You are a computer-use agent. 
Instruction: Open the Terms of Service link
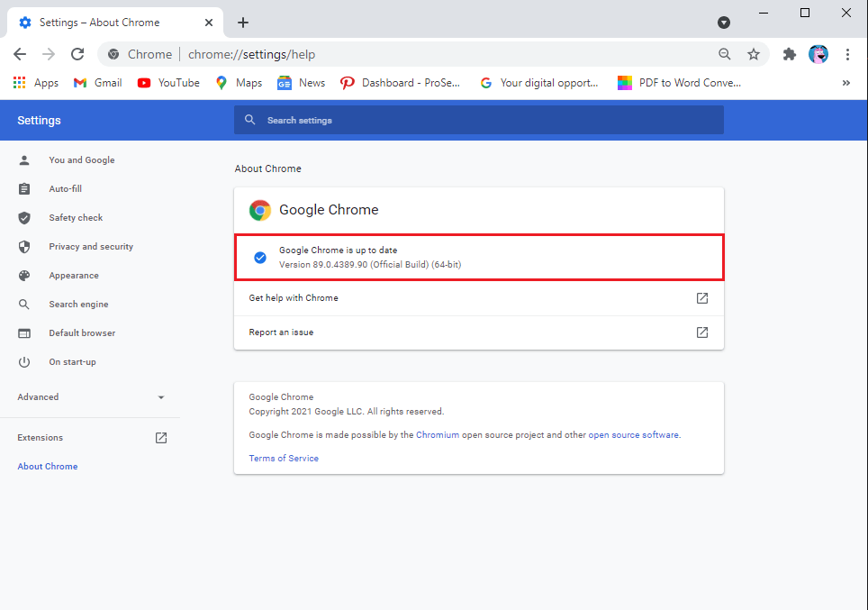point(284,459)
